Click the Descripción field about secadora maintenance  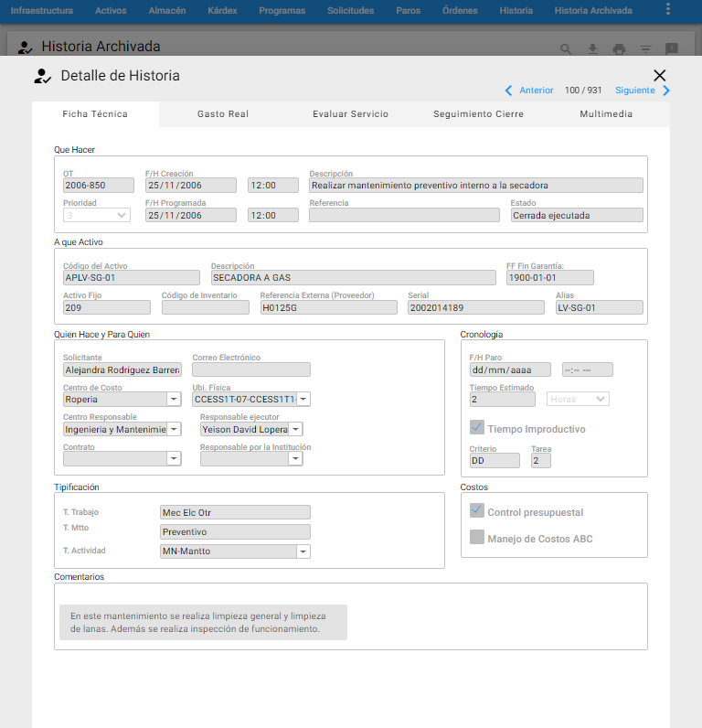point(476,186)
